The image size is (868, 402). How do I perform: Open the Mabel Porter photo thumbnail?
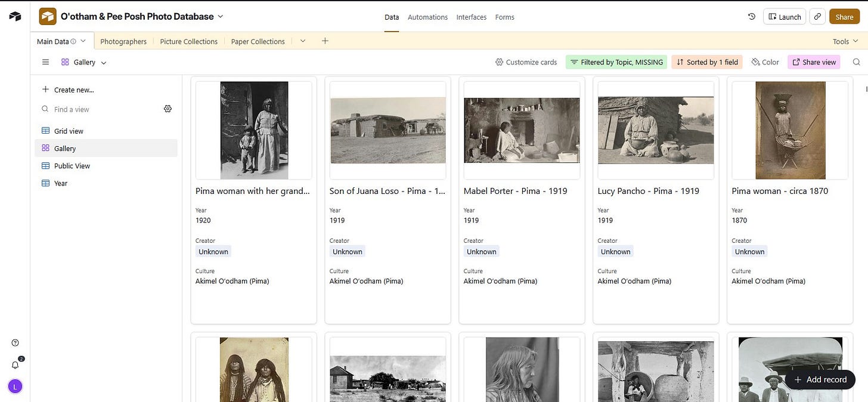click(x=522, y=130)
